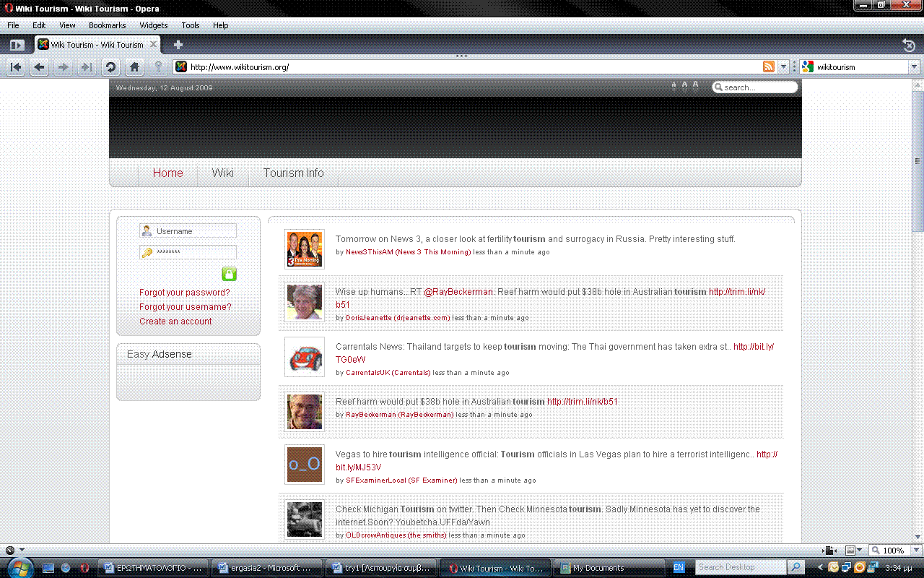This screenshot has width=924, height=578.
Task: Click the Forgot your password? link
Action: coord(185,293)
